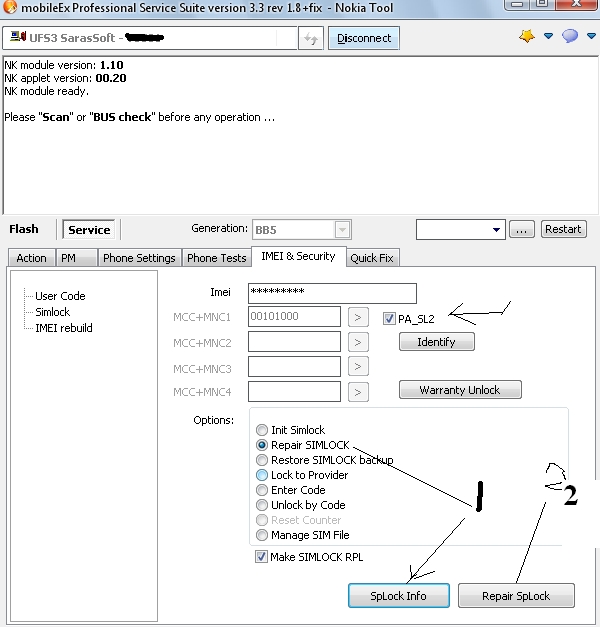Open the Quick Fix tab
Viewport: 600px width, 627px height.
point(372,258)
